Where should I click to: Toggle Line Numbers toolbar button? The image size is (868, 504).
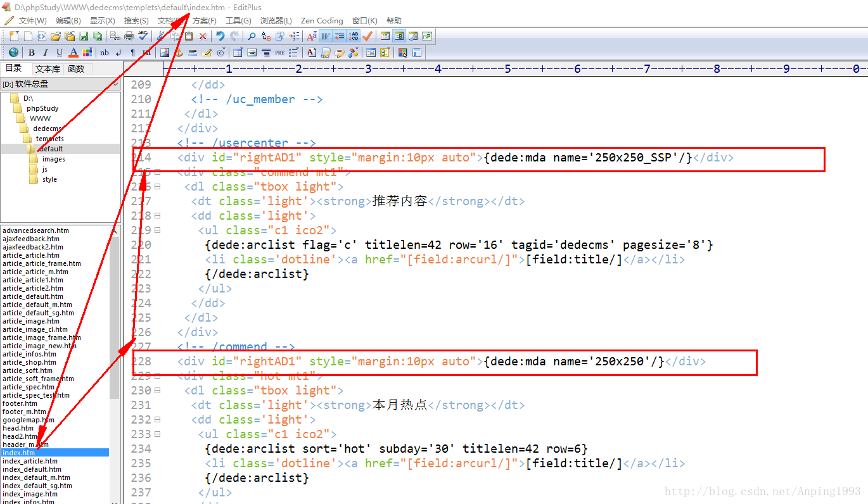354,36
